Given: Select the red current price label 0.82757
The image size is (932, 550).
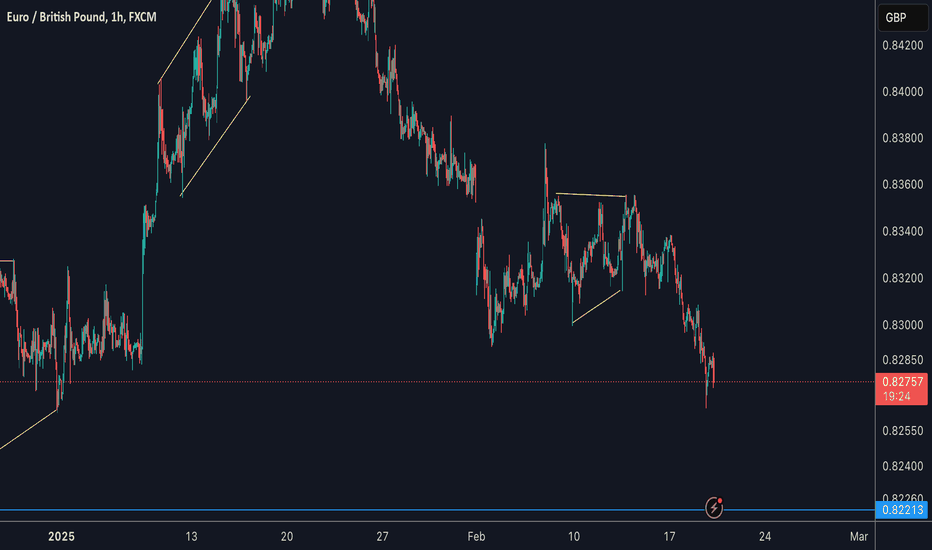Looking at the screenshot, I should (x=901, y=388).
